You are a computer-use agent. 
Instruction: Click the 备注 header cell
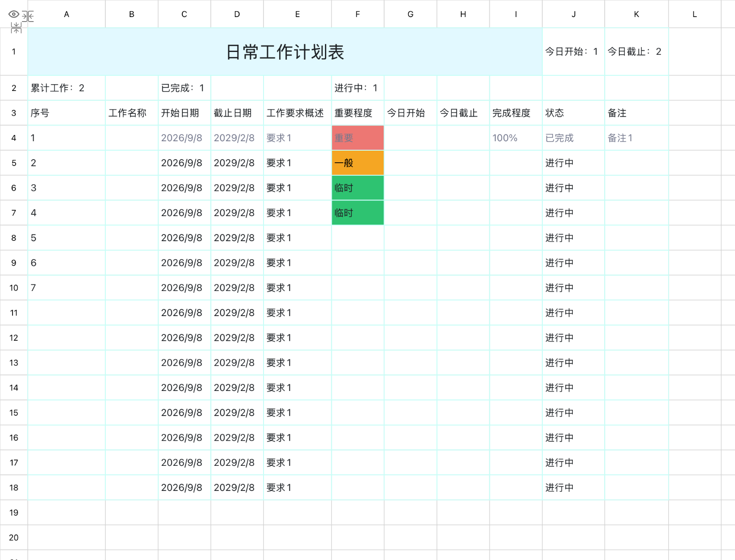click(x=636, y=113)
